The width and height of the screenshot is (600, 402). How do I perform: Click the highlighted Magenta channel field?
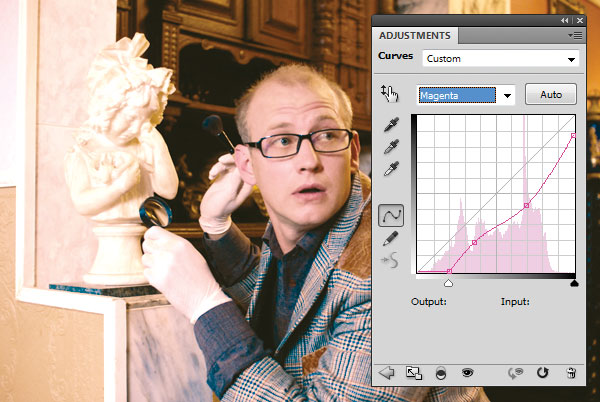457,95
